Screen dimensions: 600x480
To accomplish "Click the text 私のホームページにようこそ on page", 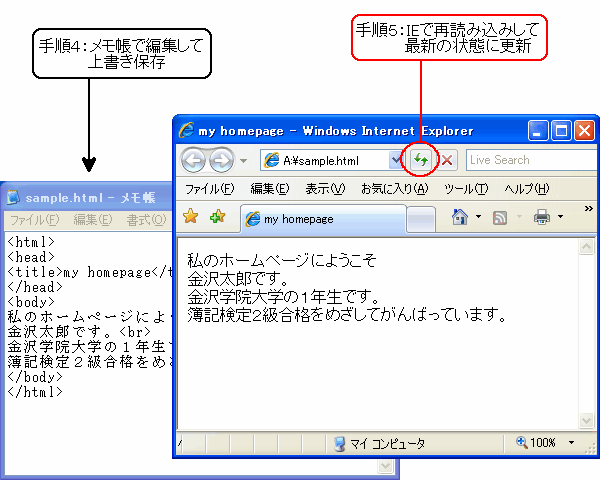I will 282,260.
